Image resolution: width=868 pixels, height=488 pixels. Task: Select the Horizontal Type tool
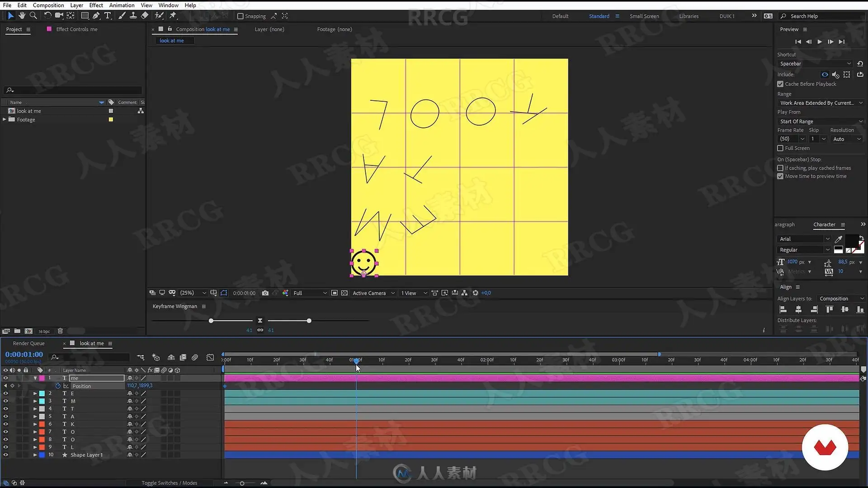coord(108,16)
